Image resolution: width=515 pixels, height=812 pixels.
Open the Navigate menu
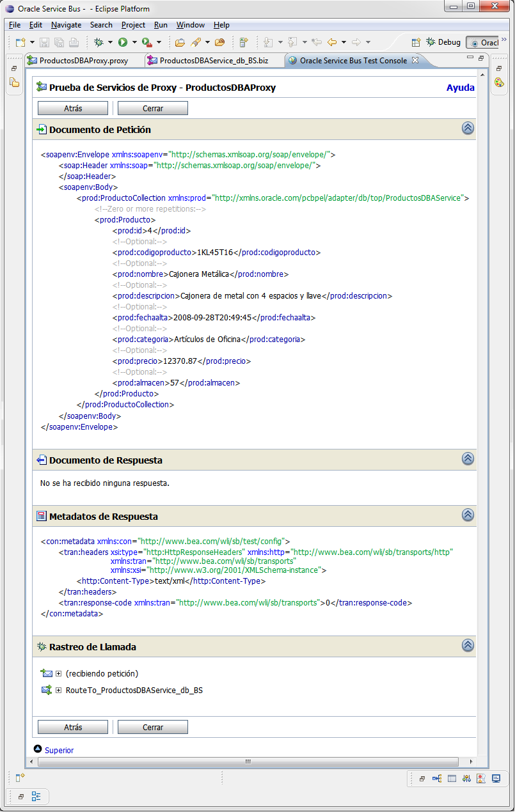point(66,25)
